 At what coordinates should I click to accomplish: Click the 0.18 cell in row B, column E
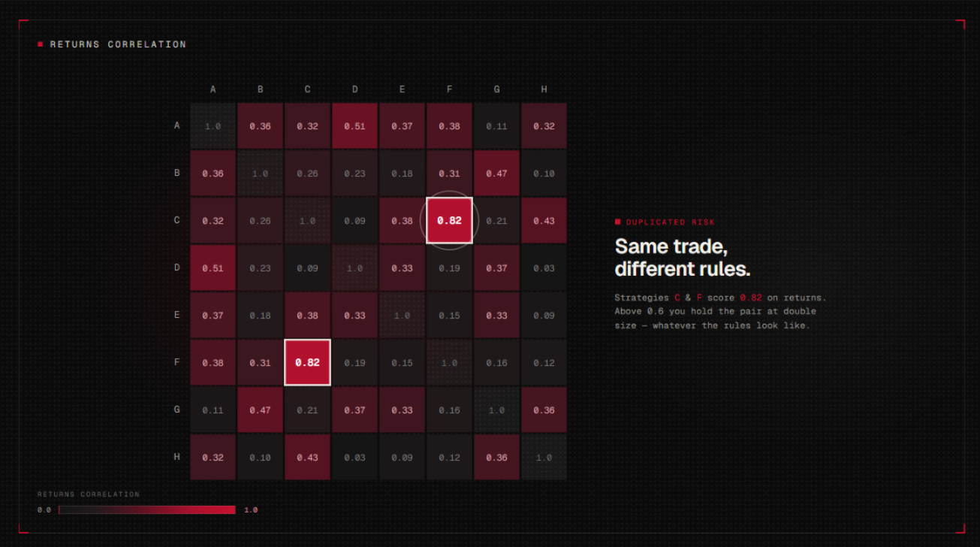click(x=402, y=173)
